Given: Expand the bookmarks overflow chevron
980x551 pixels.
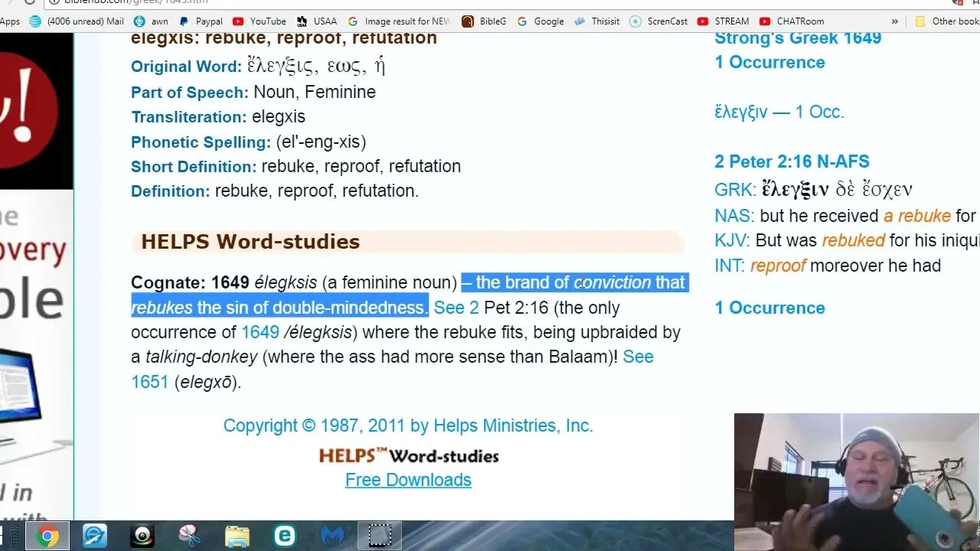Looking at the screenshot, I should [x=895, y=21].
